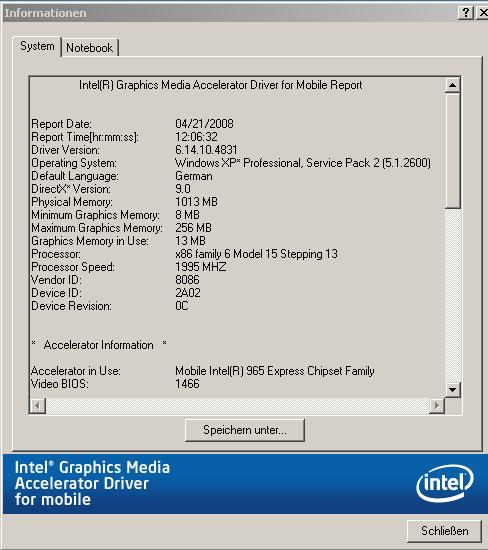The width and height of the screenshot is (488, 550).
Task: Click Device Revision value 0C
Action: click(x=182, y=306)
